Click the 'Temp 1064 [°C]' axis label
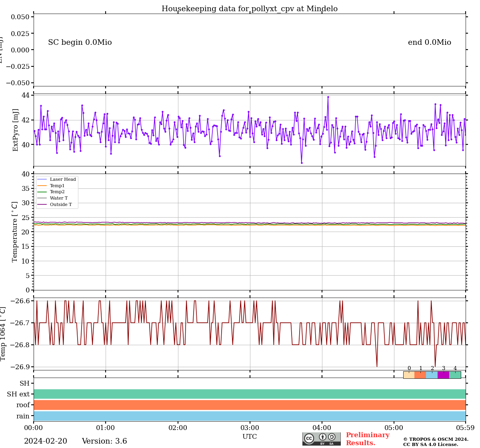Image resolution: width=480 pixels, height=448 pixels. pyautogui.click(x=3, y=334)
